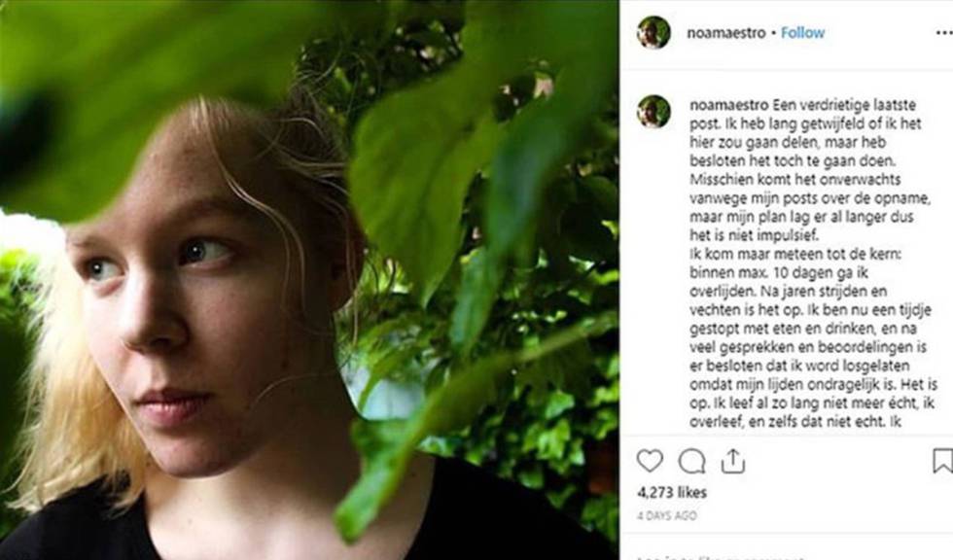Click the profile avatar in the post header

(x=653, y=32)
